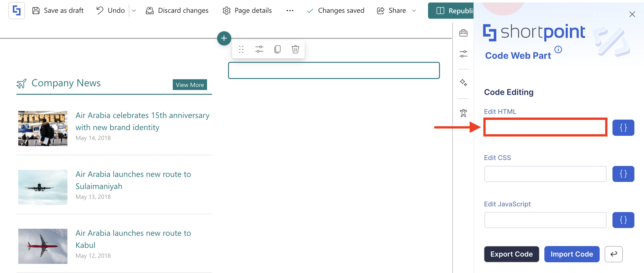Open the three dots more options menu

pyautogui.click(x=290, y=10)
